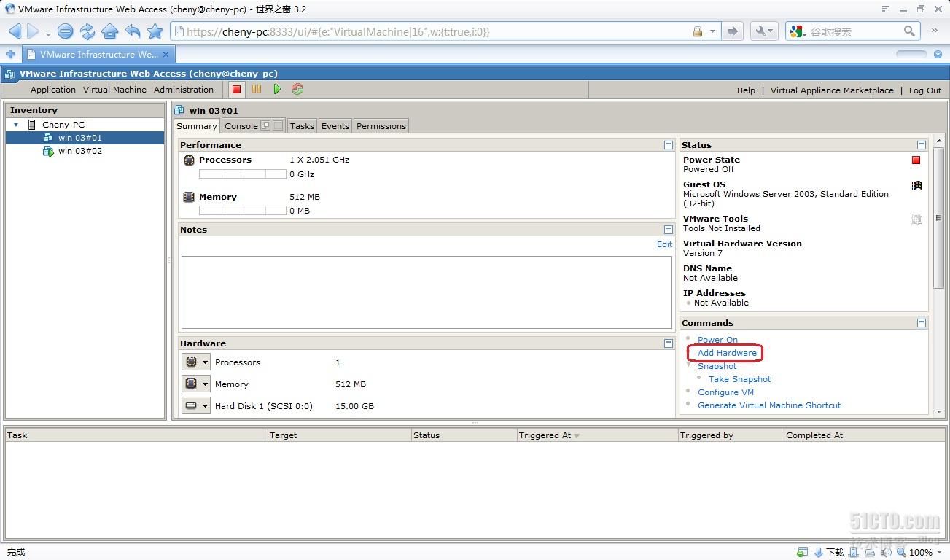Image resolution: width=950 pixels, height=560 pixels.
Task: Click the status bar zoom magnifier icon
Action: click(x=901, y=553)
